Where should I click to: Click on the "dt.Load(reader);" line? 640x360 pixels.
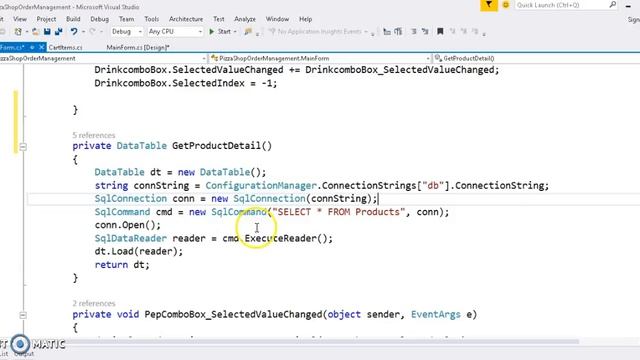[139, 251]
